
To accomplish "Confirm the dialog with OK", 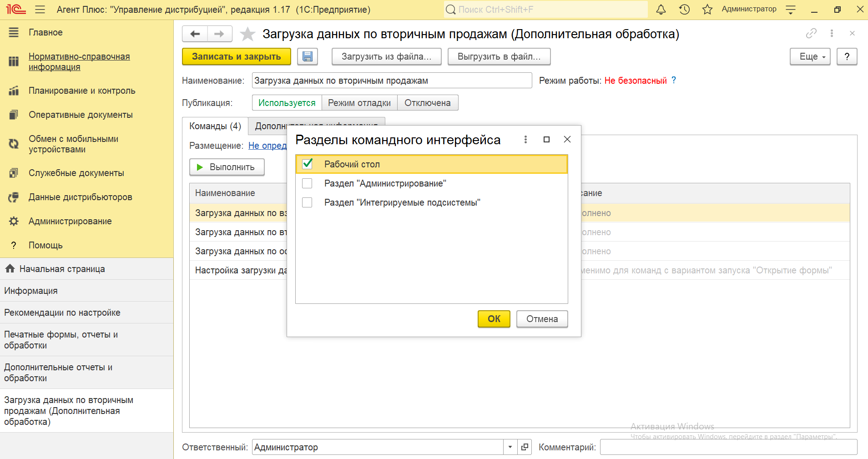I will [x=494, y=319].
